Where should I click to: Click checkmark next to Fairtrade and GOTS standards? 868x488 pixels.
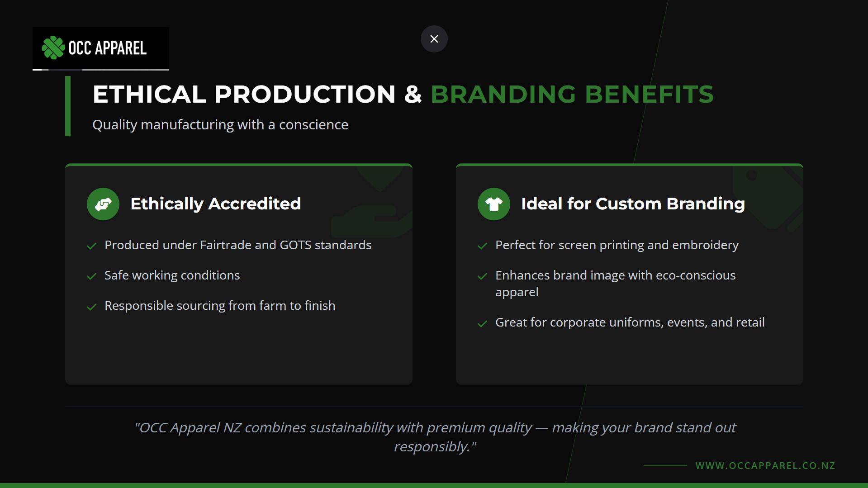(92, 246)
